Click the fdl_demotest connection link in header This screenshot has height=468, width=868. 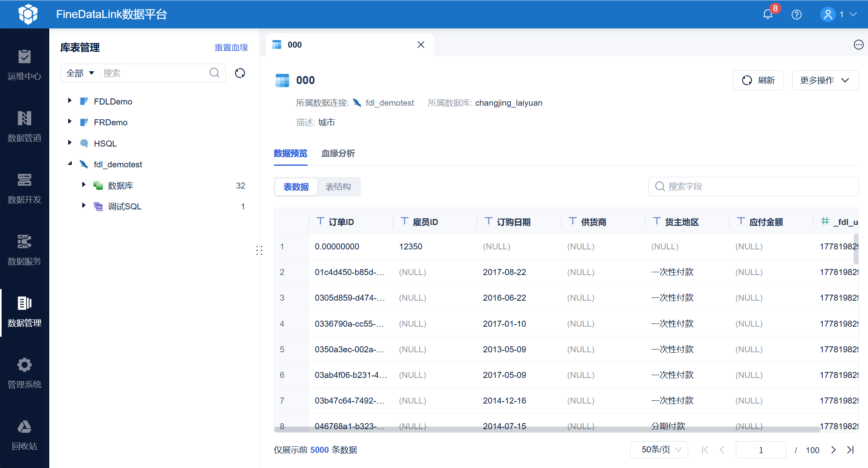[x=389, y=103]
